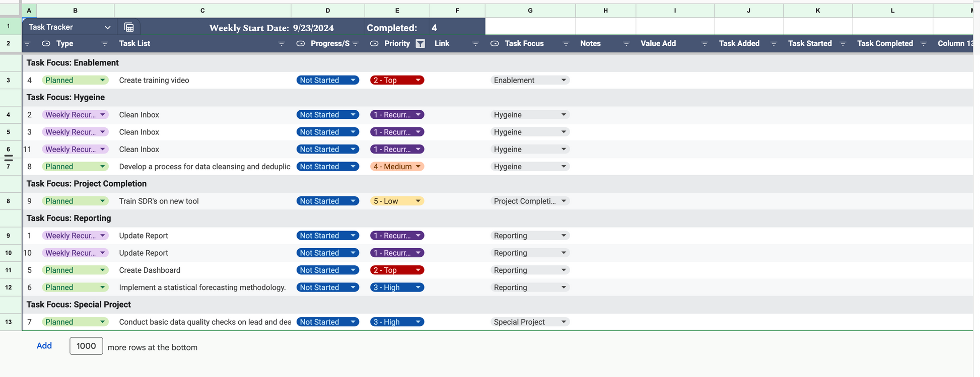Open the table view calculator icon

tap(129, 27)
